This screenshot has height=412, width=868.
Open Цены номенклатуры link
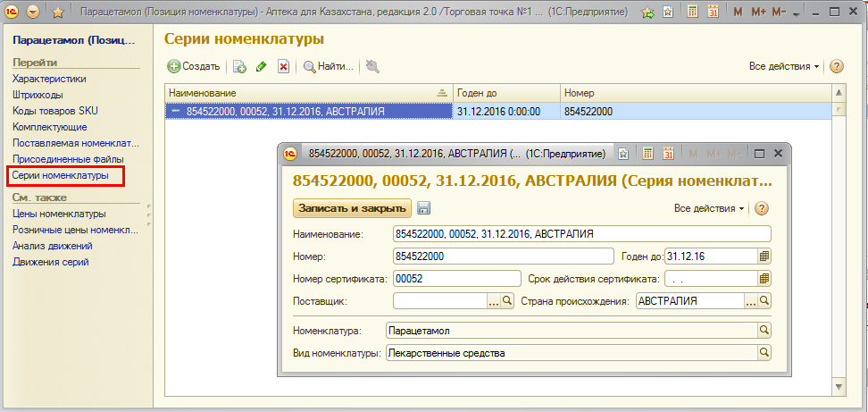point(59,214)
